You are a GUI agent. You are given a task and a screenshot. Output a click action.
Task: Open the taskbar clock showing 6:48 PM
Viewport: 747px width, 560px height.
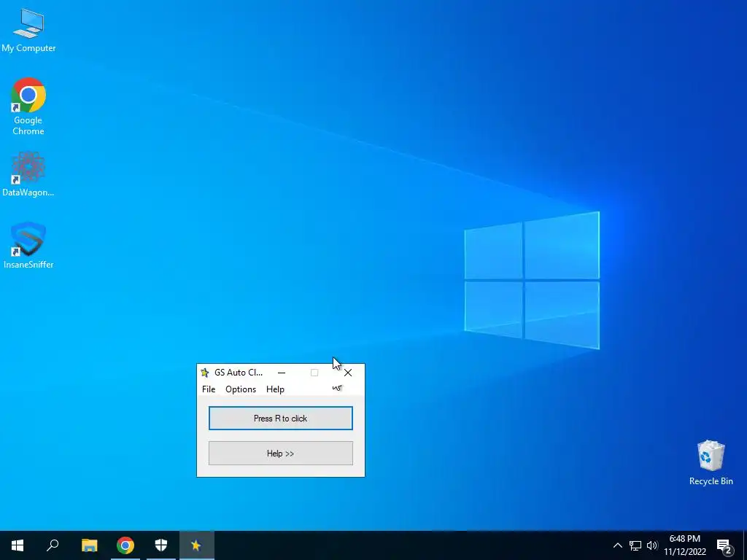(684, 545)
